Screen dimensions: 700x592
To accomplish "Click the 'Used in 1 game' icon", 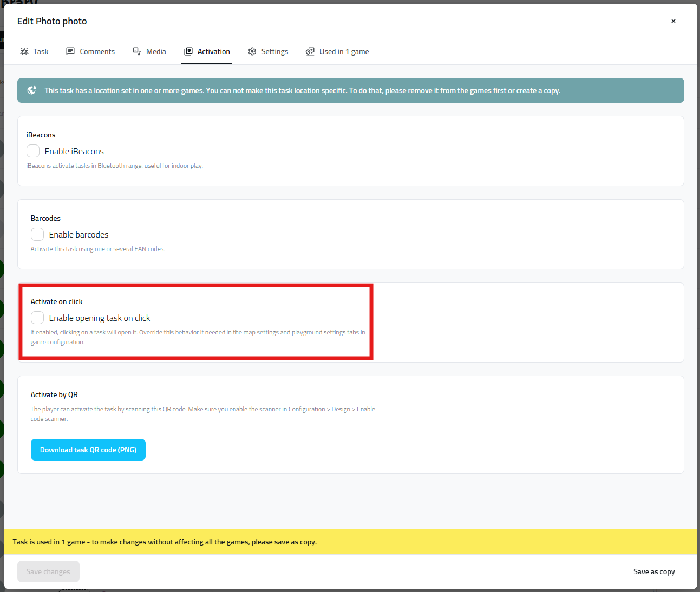I will (310, 51).
